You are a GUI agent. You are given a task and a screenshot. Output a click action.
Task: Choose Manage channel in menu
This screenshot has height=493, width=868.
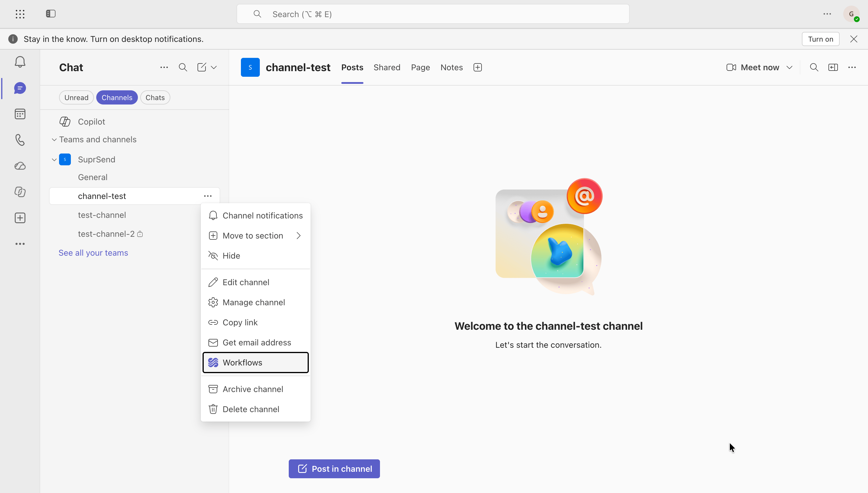[256, 302]
